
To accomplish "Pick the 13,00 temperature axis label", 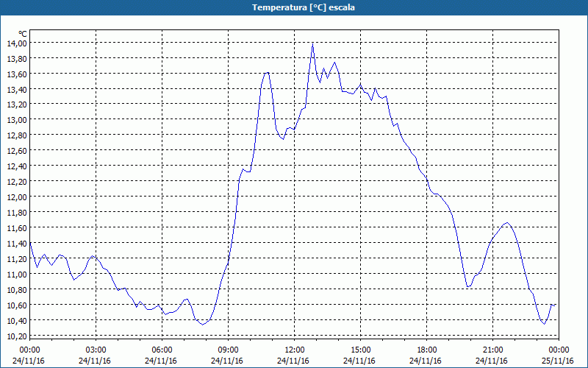I will 17,119.
